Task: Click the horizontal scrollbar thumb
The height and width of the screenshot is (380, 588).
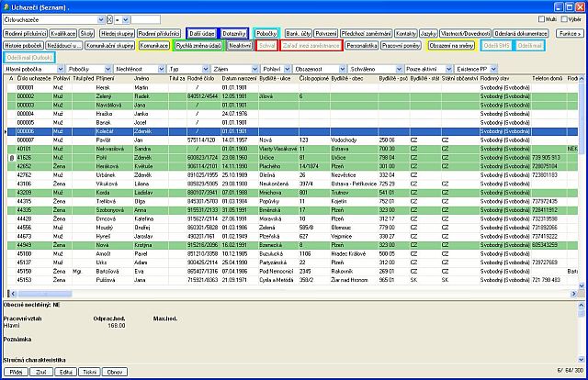Action: coord(45,294)
